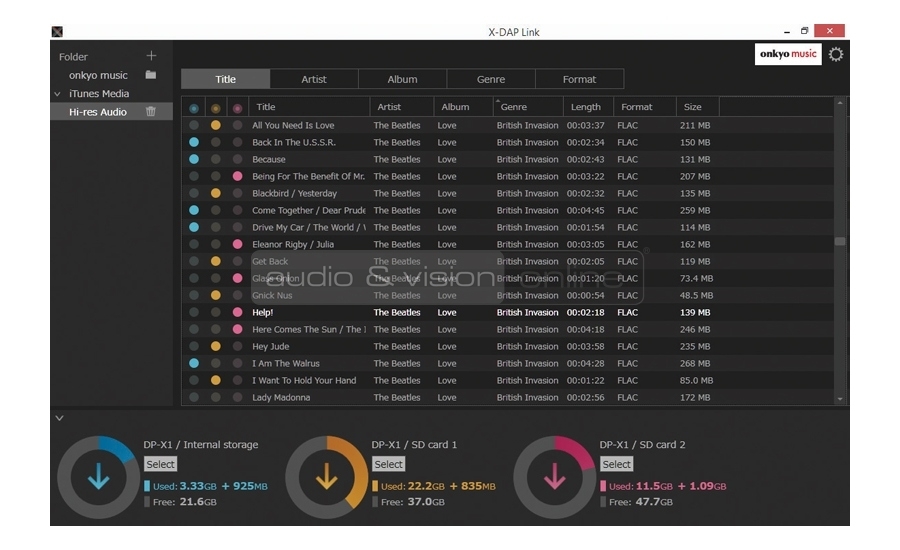Toggle orange dot for Gnick Nus
This screenshot has width=900, height=550.
click(x=215, y=295)
